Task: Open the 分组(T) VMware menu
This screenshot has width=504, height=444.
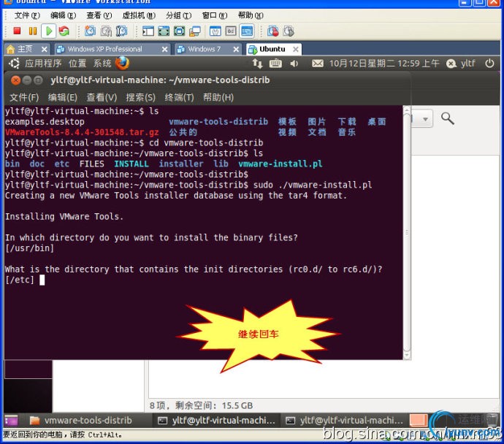Action: 178,15
